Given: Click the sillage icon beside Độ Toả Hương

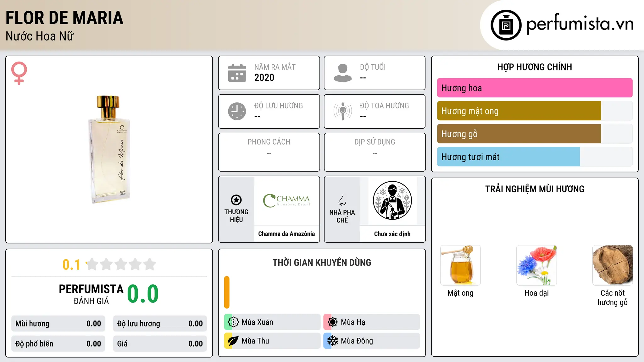Looking at the screenshot, I should pos(343,111).
